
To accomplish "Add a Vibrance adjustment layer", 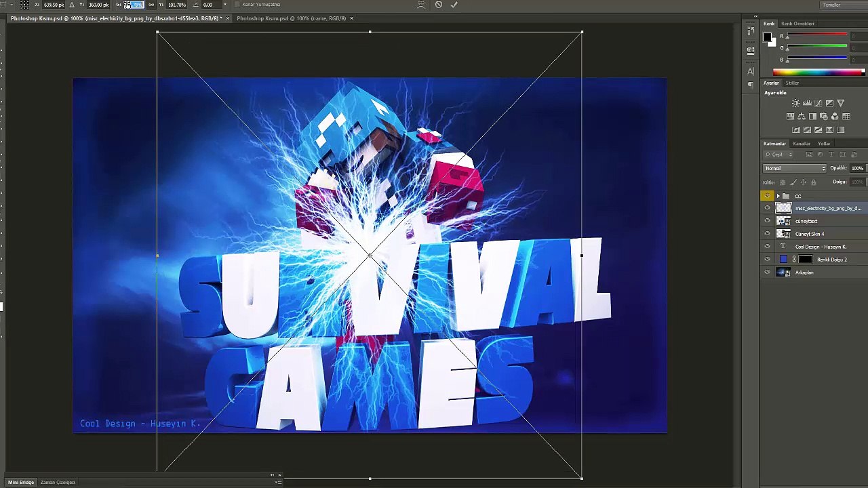I will (x=841, y=103).
